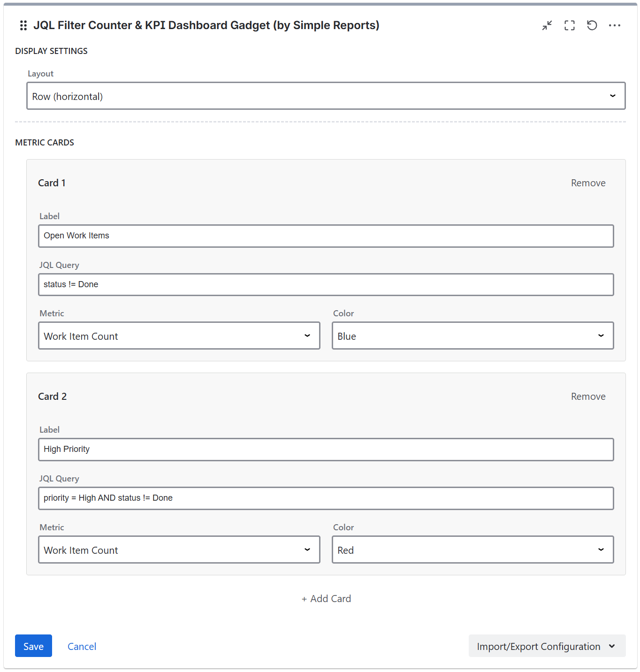Click the fullscreen maximize gadget icon
The width and height of the screenshot is (640, 672).
570,25
